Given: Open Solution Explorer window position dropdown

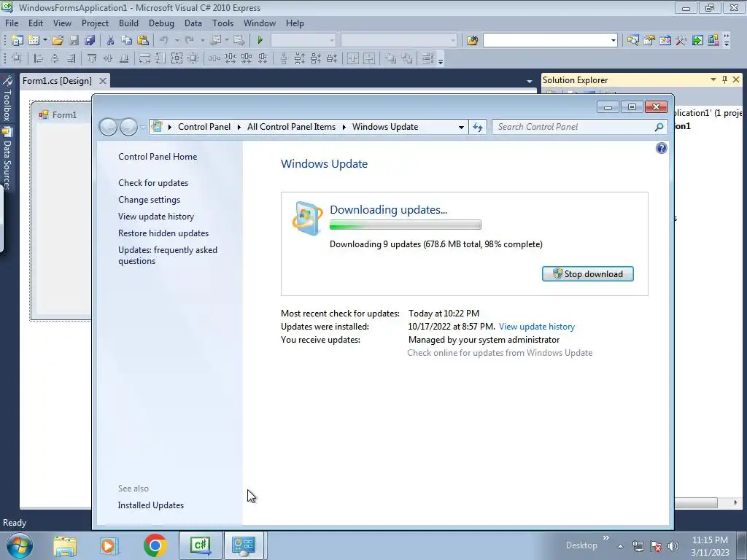Looking at the screenshot, I should 713,79.
